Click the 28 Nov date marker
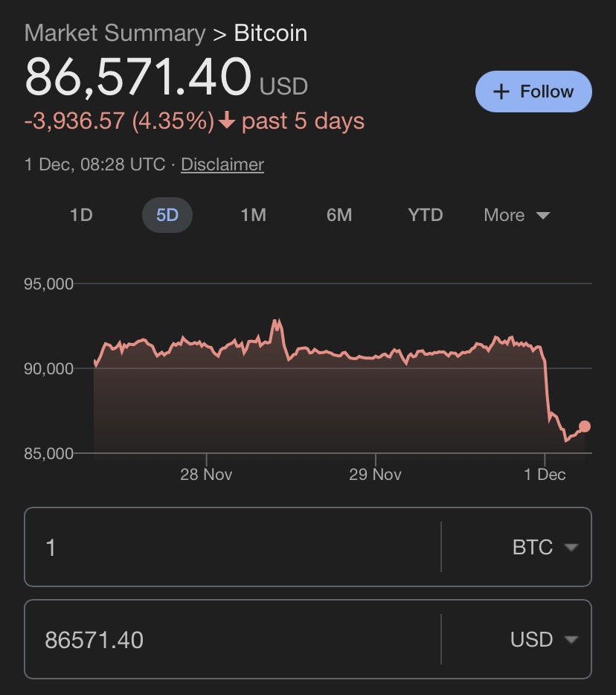 pyautogui.click(x=206, y=474)
